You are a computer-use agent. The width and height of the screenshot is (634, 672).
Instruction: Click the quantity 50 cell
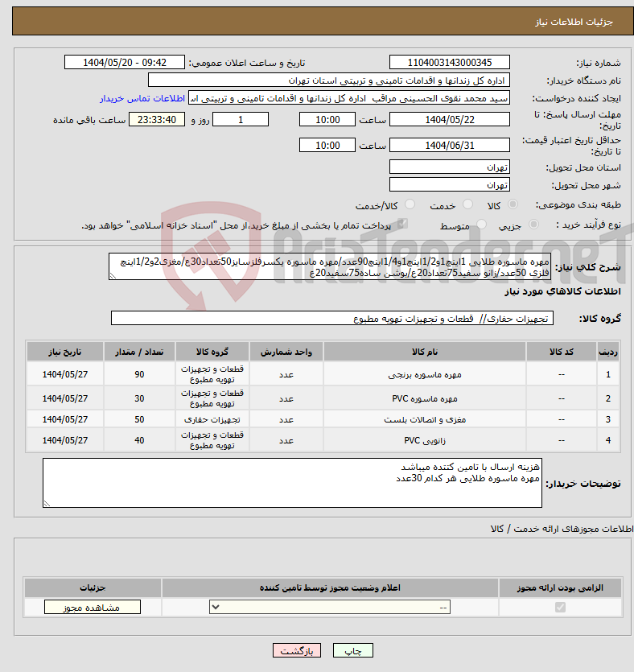(x=139, y=419)
